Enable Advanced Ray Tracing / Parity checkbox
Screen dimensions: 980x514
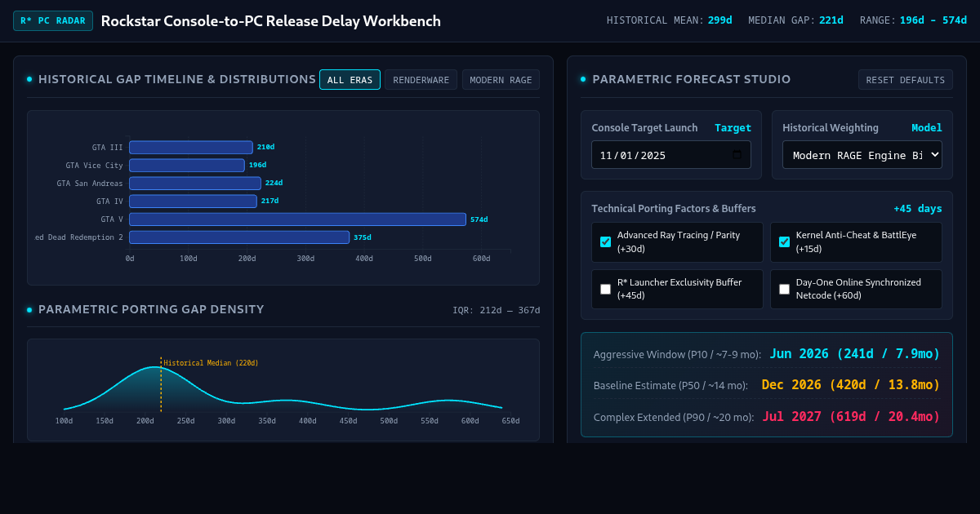(x=605, y=241)
